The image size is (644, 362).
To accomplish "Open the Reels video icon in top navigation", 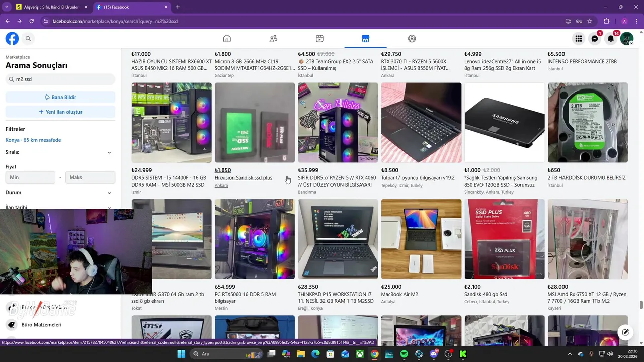I will pos(319,39).
